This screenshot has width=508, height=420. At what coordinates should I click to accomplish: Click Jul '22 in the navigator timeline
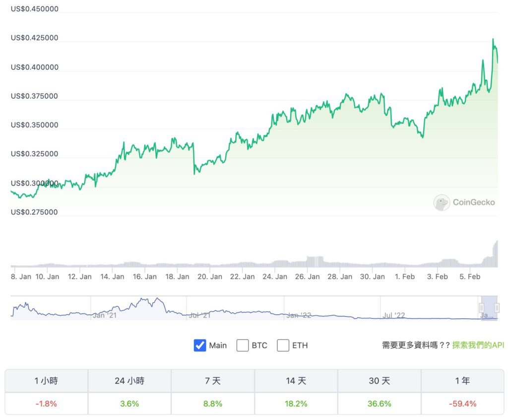click(393, 315)
